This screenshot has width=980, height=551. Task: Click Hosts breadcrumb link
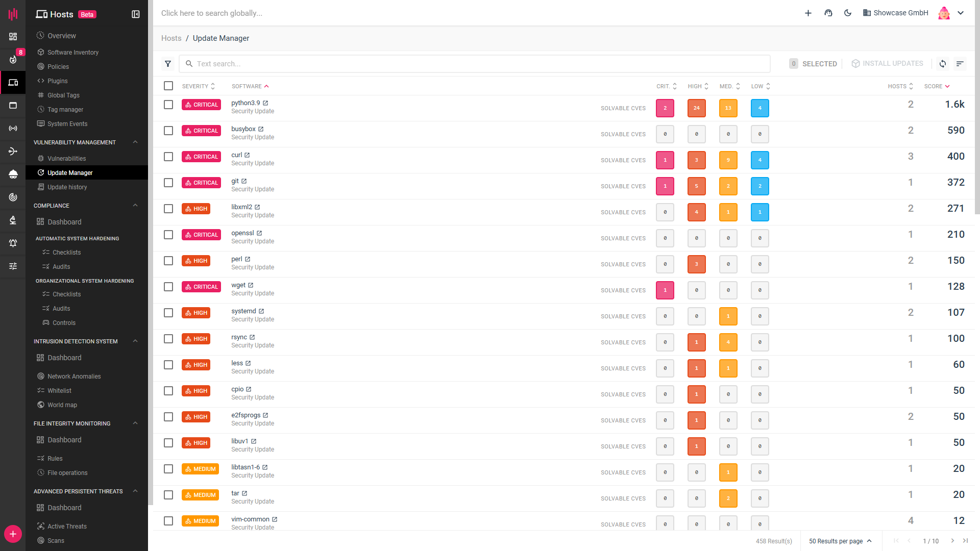[x=171, y=38]
